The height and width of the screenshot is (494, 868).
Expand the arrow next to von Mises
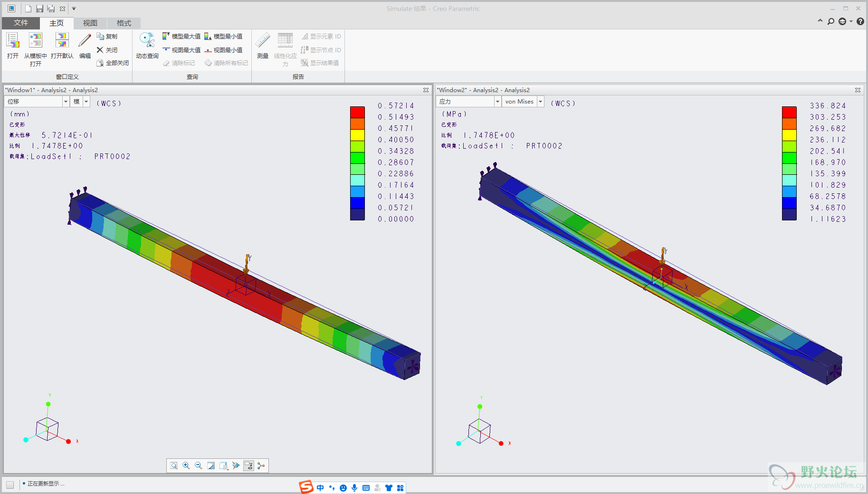pyautogui.click(x=541, y=102)
